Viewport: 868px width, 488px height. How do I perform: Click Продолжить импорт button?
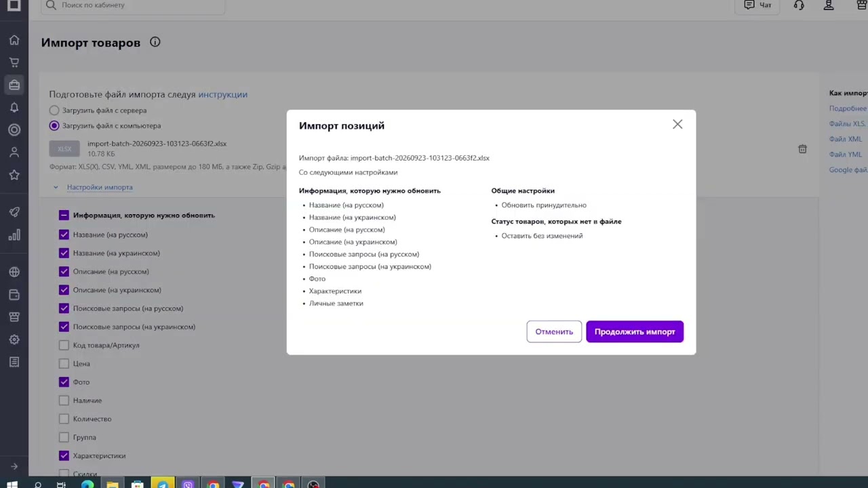click(635, 331)
